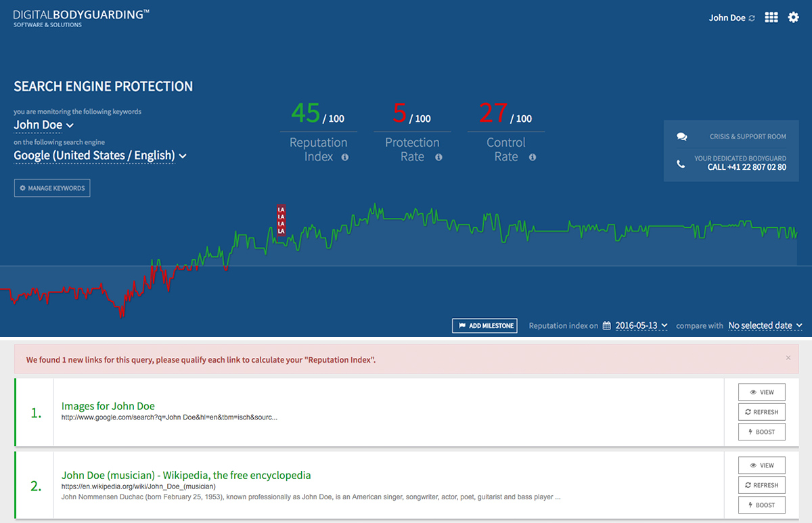
Task: Click the Wikipedia result URL text
Action: coord(139,486)
